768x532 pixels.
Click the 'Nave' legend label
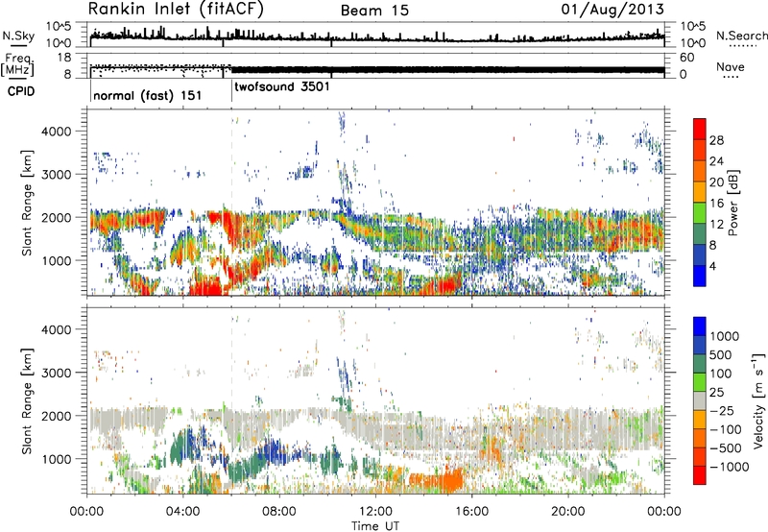tap(731, 66)
